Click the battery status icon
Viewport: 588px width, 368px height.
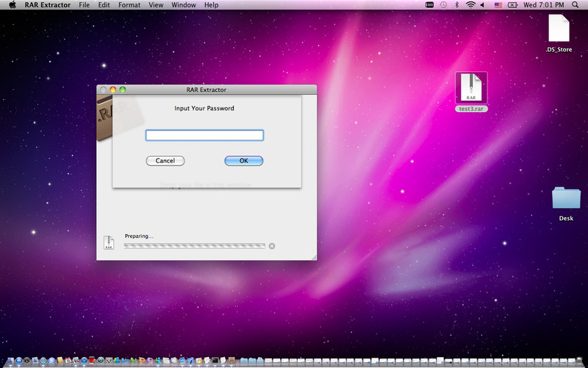pyautogui.click(x=512, y=5)
